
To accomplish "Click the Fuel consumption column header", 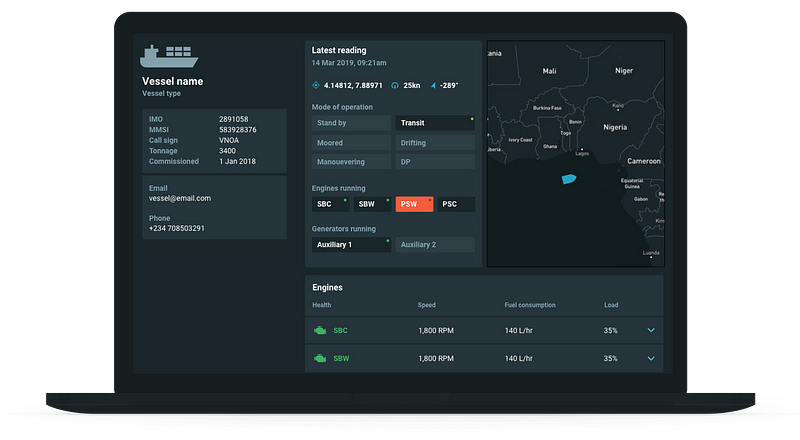I will click(x=530, y=305).
